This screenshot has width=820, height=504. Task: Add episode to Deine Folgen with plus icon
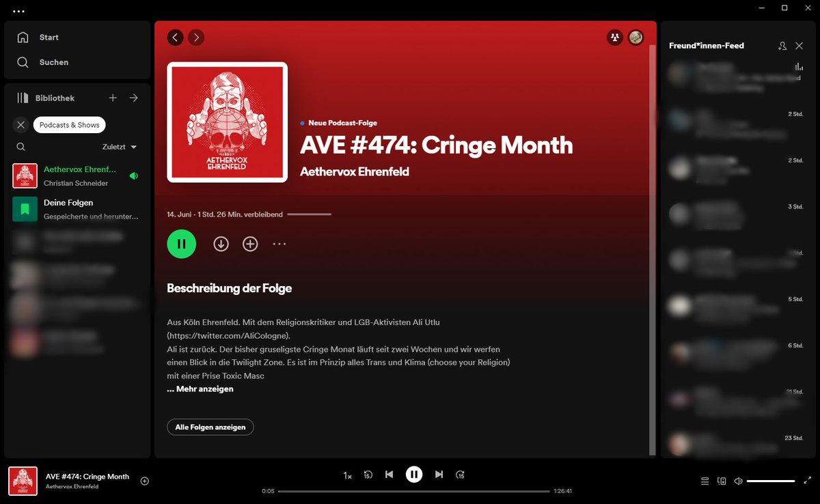(x=250, y=244)
